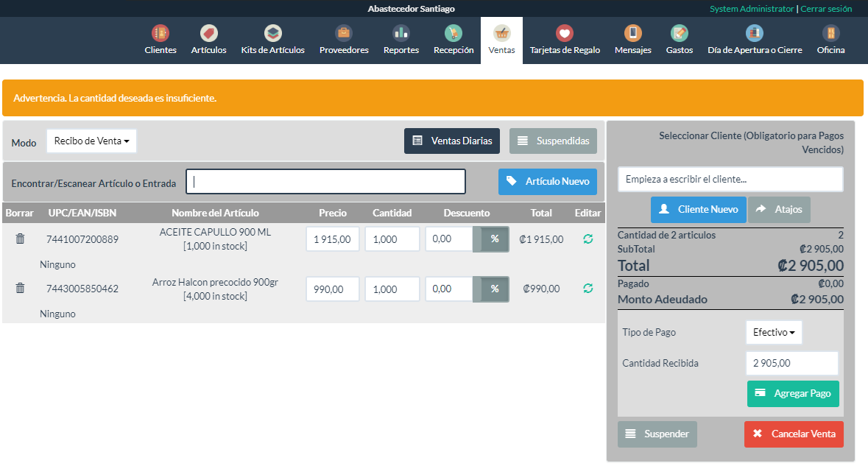Toggle percent discount for ACEITE CAPULLO
The image size is (868, 466).
(495, 239)
